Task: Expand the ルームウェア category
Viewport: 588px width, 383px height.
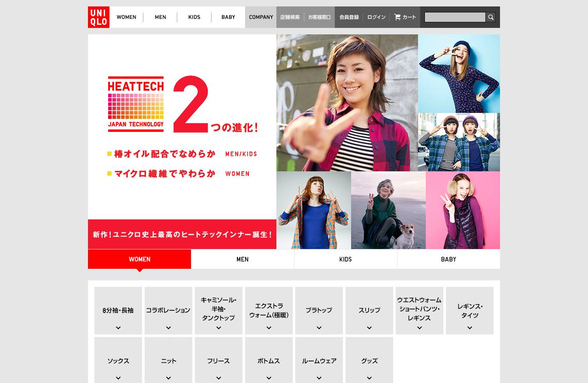Action: 319,360
